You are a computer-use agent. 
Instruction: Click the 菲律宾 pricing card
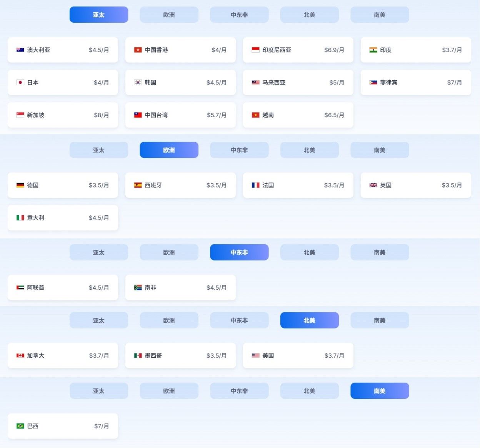tap(416, 82)
